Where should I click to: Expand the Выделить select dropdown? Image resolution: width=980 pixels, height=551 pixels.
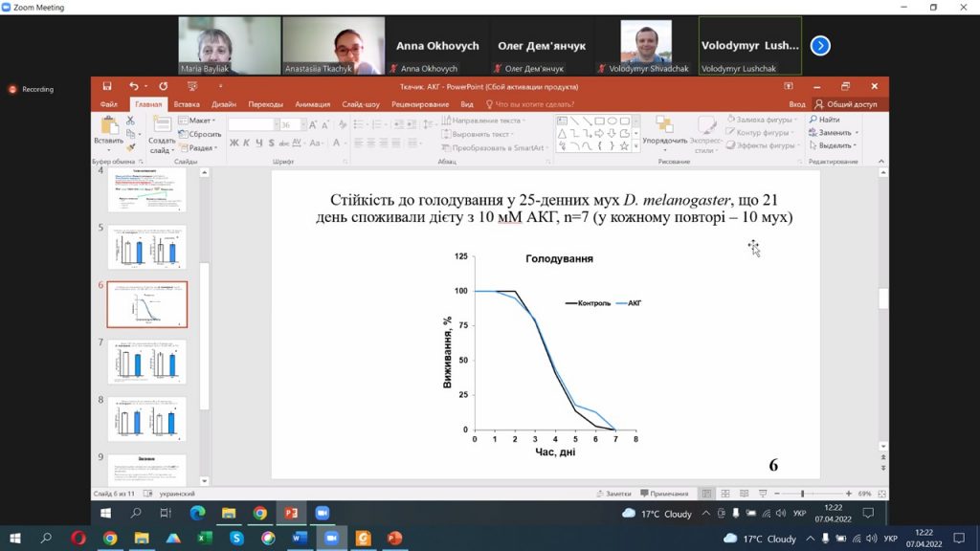click(x=833, y=145)
